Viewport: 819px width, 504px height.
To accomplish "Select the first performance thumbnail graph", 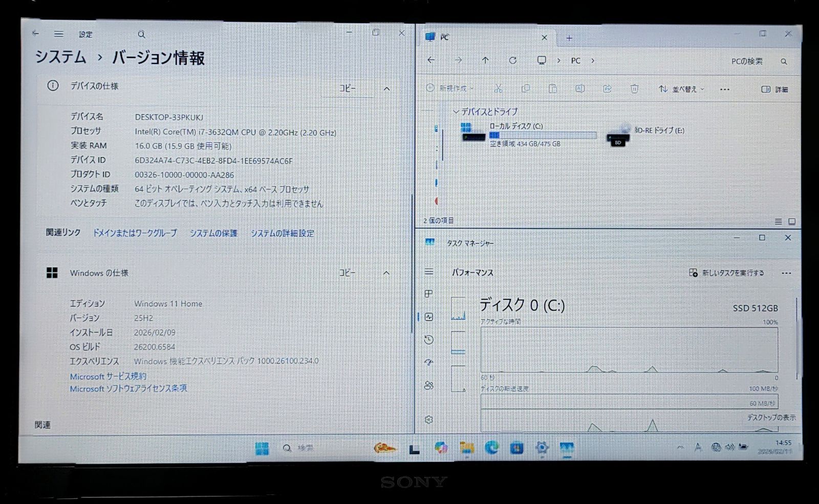I will (458, 309).
